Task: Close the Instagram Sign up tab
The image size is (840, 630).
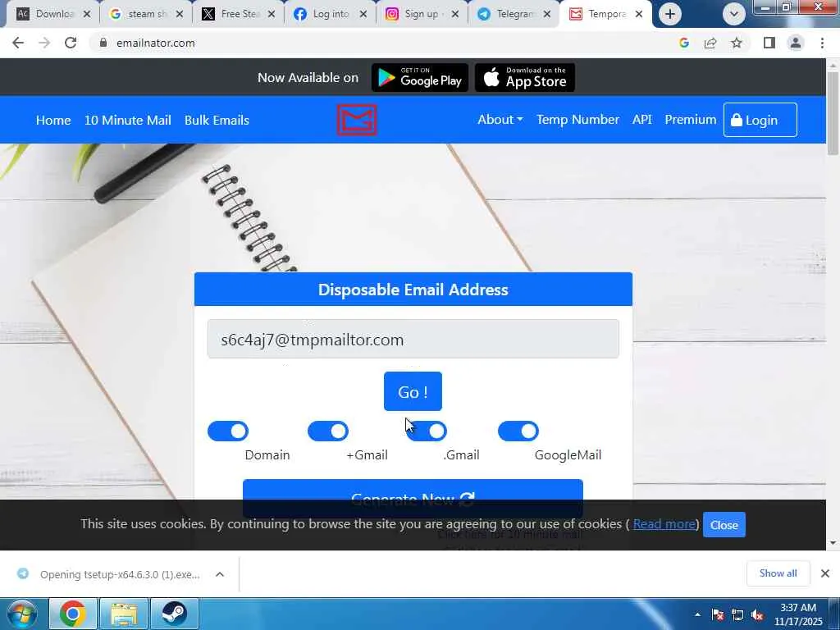Action: click(x=455, y=15)
